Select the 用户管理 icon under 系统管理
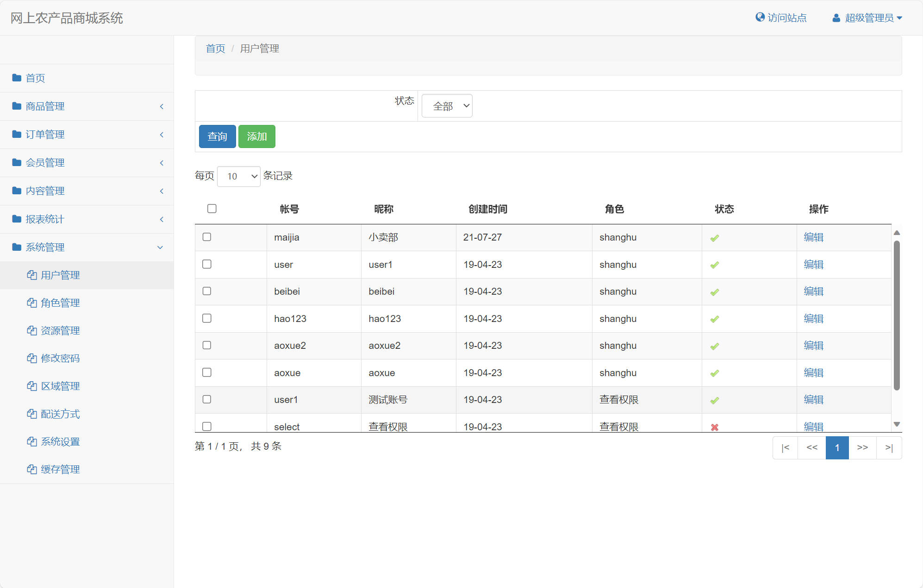Viewport: 923px width, 588px height. point(31,275)
